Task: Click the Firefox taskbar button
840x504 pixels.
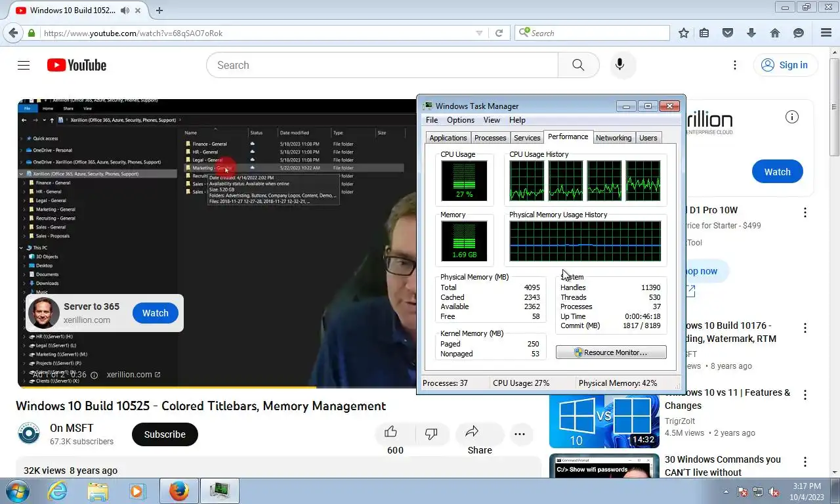Action: pyautogui.click(x=178, y=491)
